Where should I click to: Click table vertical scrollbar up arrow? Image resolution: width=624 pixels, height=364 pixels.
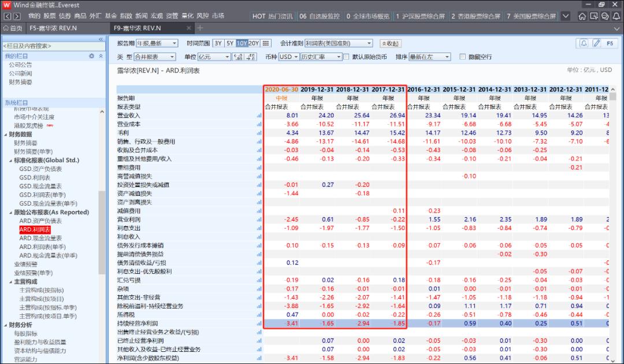[x=613, y=90]
